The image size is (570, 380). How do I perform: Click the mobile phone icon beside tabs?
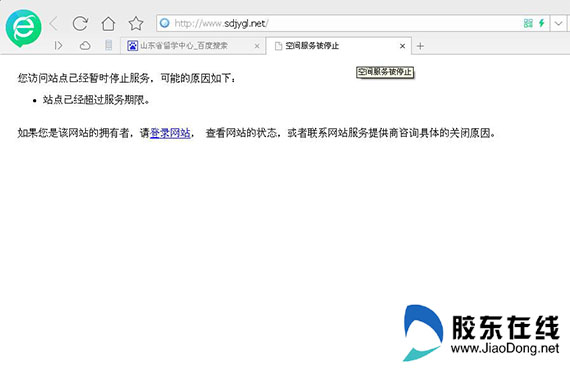point(108,45)
